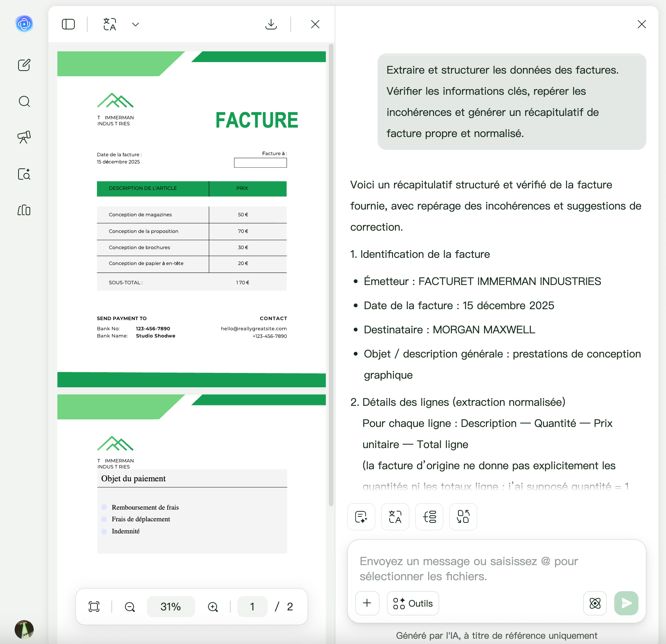666x644 pixels.
Task: Click Destinataire : MORGAN MAXWELL line
Action: pos(449,330)
